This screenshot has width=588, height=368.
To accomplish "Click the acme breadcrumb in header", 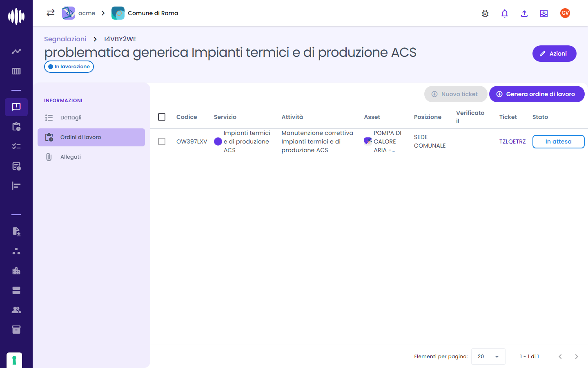I will click(79, 13).
